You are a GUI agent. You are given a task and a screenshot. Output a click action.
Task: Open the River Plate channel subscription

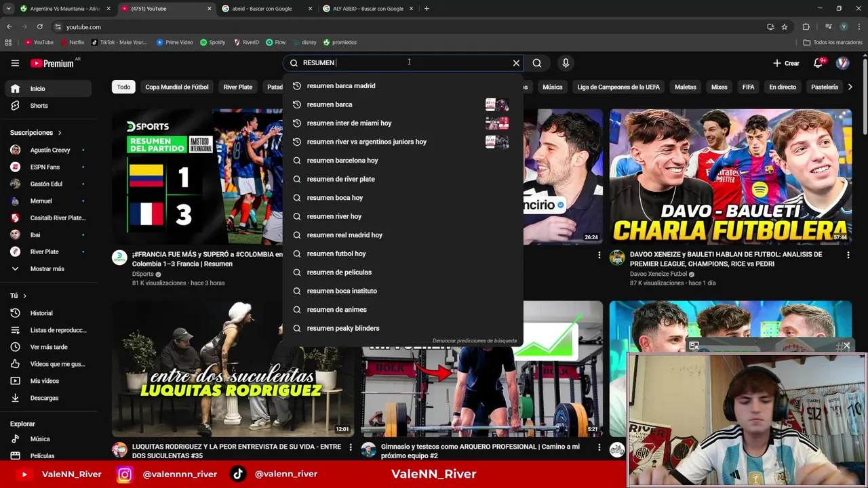47,252
